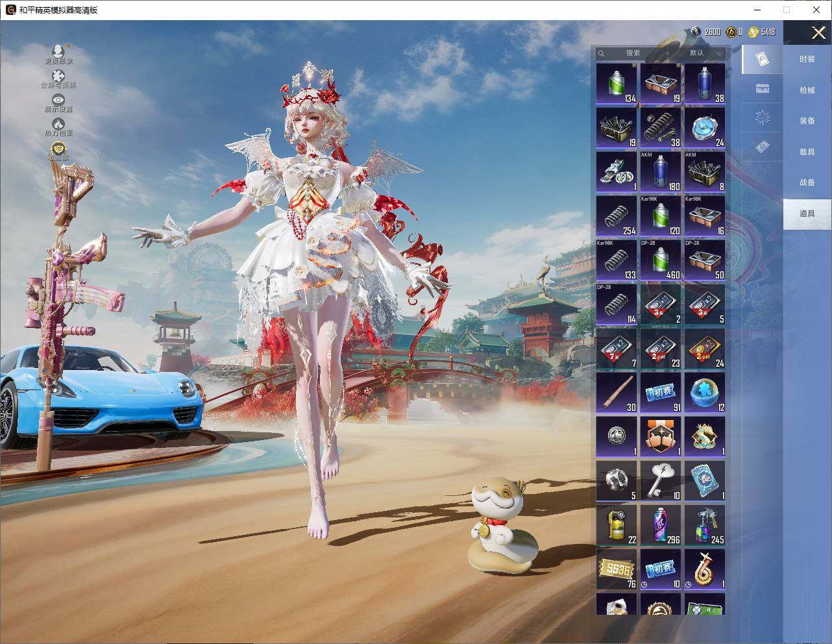Select the AKM blue spray can item
The image size is (832, 644).
[661, 171]
